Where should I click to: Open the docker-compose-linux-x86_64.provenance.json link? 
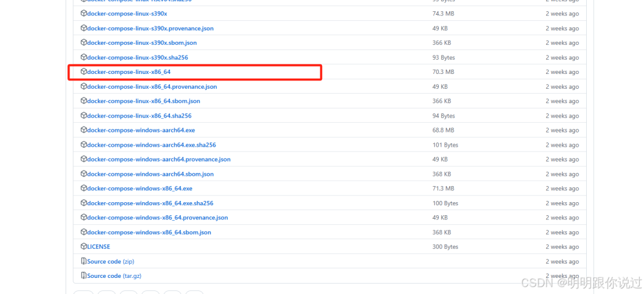click(x=152, y=86)
